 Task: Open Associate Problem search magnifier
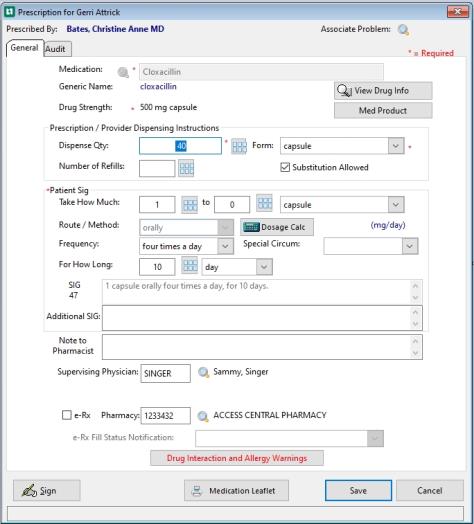click(403, 30)
